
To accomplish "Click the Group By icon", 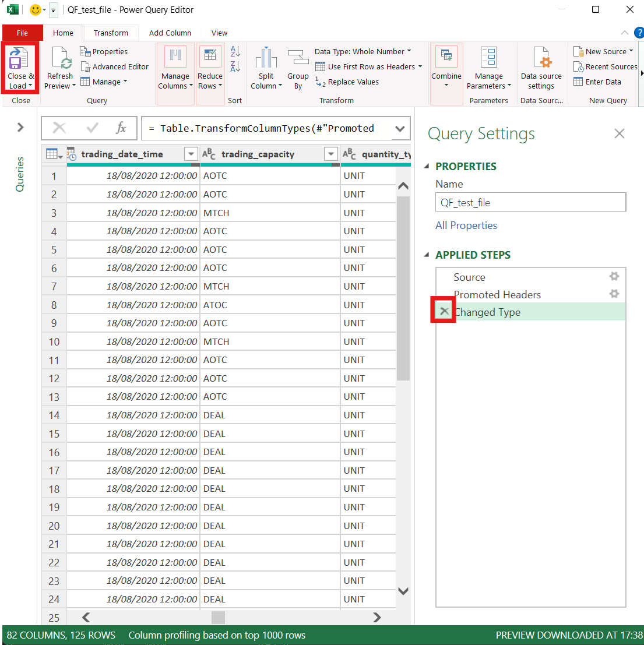I will pos(298,58).
